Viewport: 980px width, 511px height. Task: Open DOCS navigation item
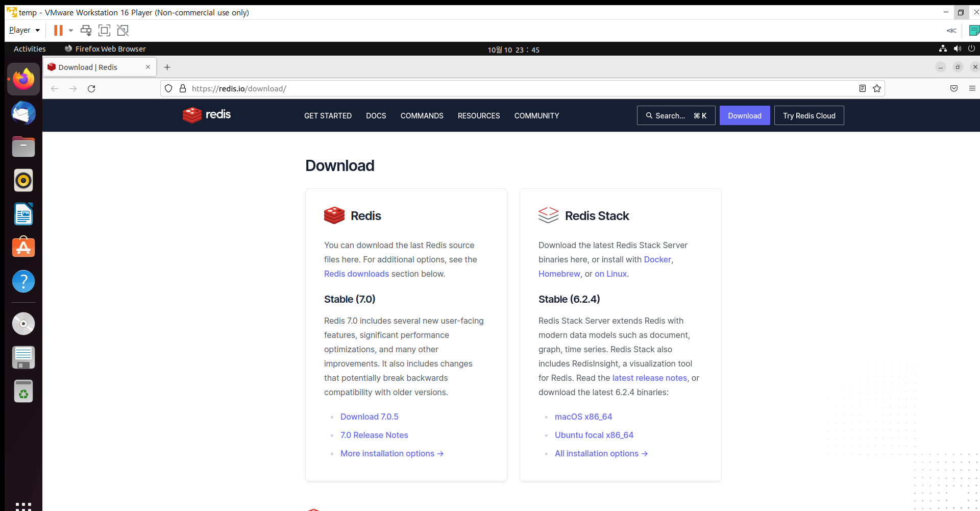(x=376, y=116)
